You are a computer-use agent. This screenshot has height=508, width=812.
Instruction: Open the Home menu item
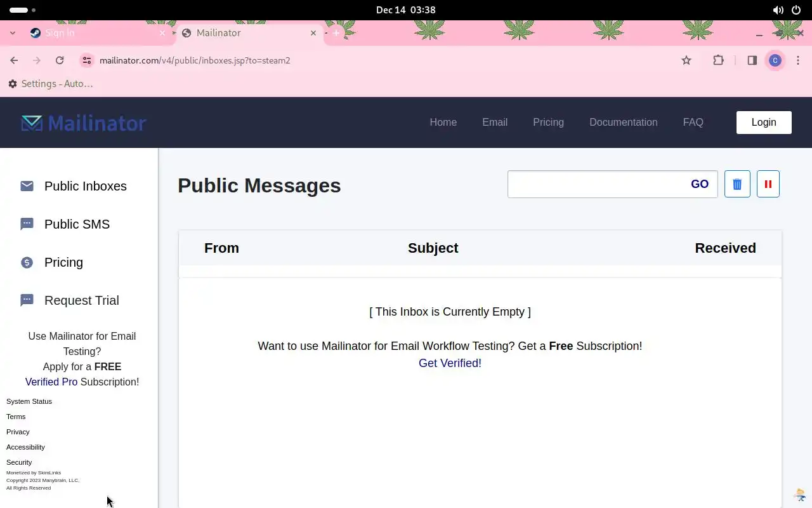(x=443, y=122)
